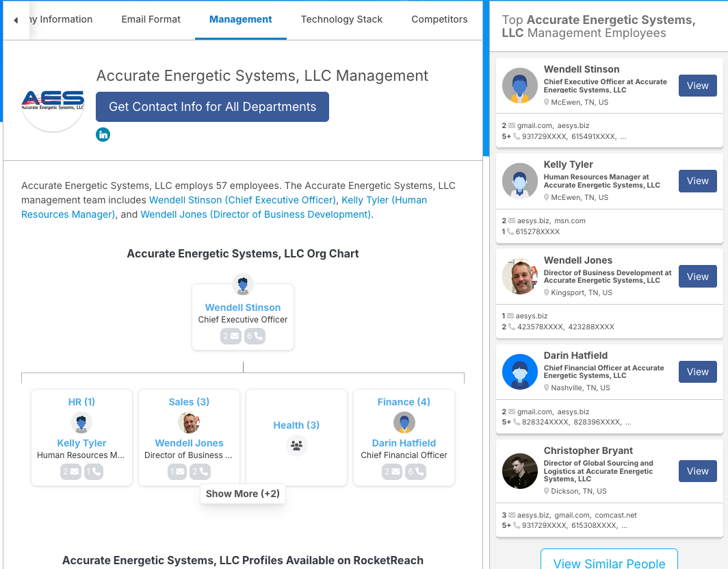Screen dimensions: 728x569
Task: Click Wendell Jones name in sidebar
Action: coord(578,260)
